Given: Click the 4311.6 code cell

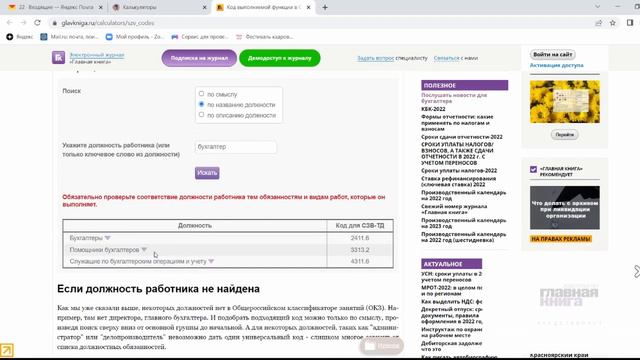Looking at the screenshot, I should coord(360,261).
